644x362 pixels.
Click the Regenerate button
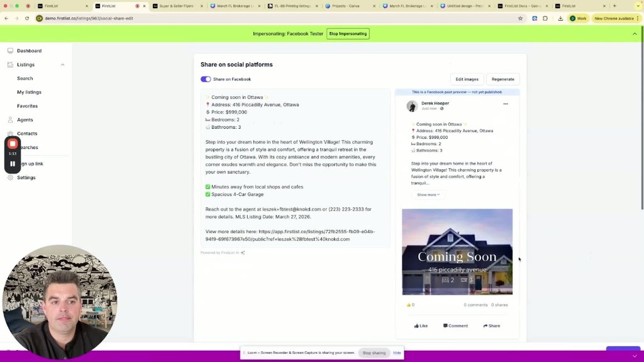(502, 79)
